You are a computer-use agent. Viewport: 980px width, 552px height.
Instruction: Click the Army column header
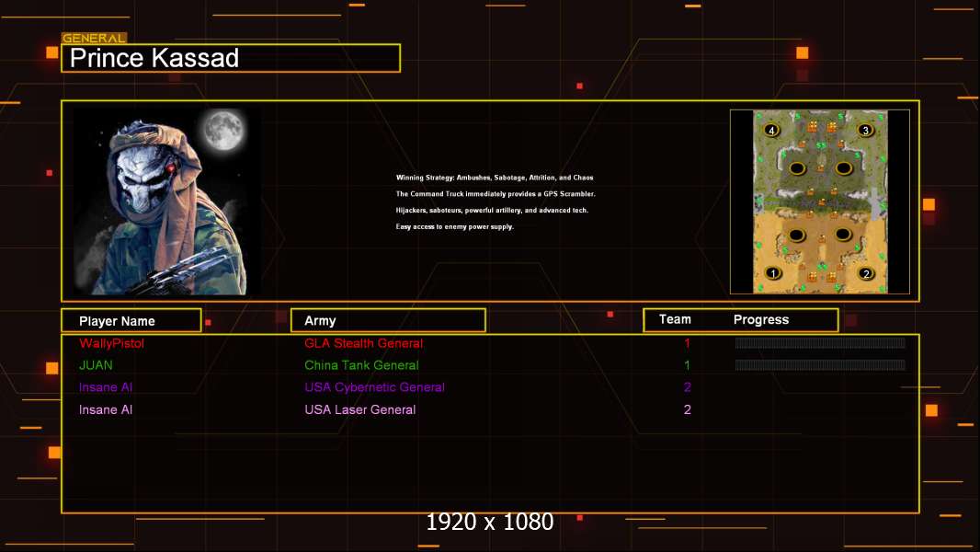(x=388, y=321)
